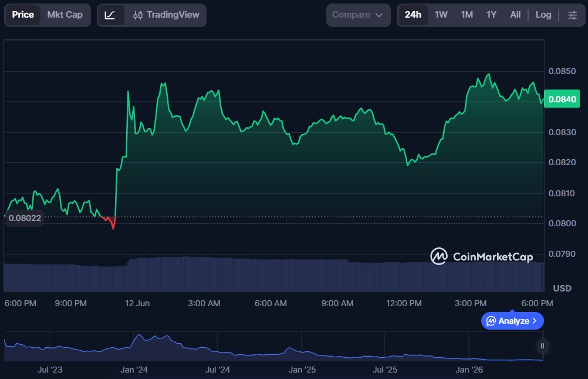Click the 0.0810 price axis label
The height and width of the screenshot is (379, 588).
tap(562, 193)
